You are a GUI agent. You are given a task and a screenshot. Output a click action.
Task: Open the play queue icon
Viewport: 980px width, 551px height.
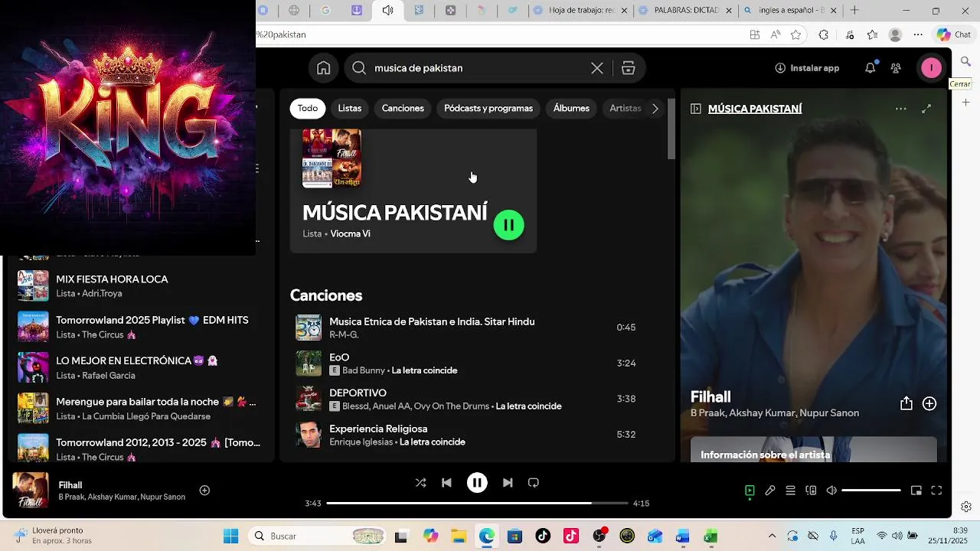tap(791, 491)
